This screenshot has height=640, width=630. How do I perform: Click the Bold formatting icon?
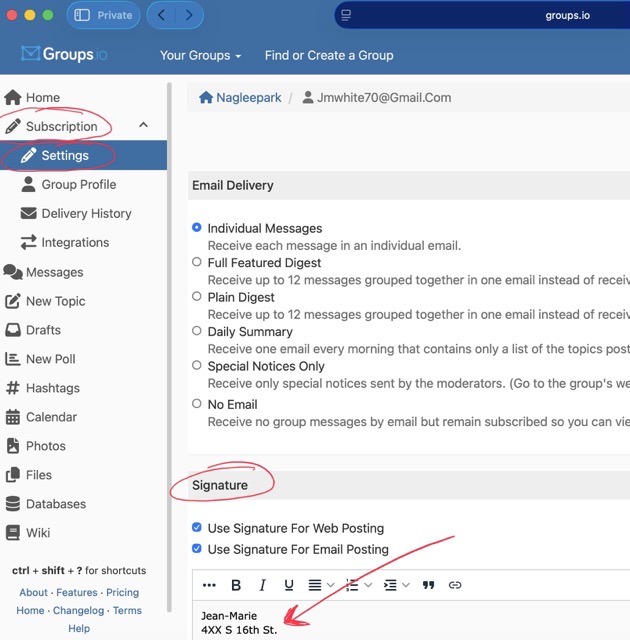pos(236,585)
